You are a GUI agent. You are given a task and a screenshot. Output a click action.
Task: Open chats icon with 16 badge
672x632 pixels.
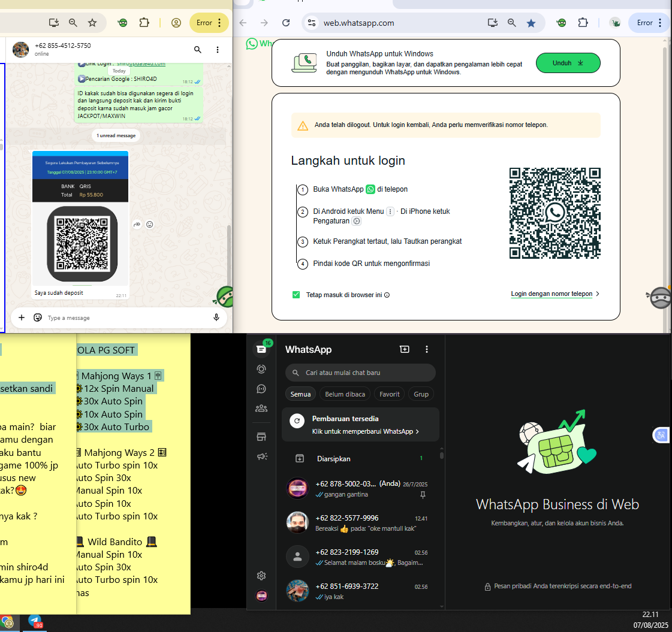pos(261,349)
